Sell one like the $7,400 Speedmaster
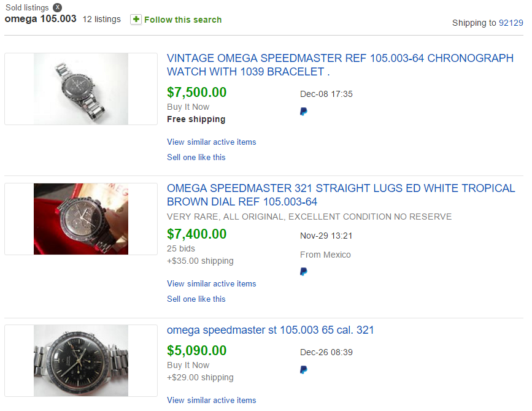This screenshot has height=411, width=532. (196, 299)
